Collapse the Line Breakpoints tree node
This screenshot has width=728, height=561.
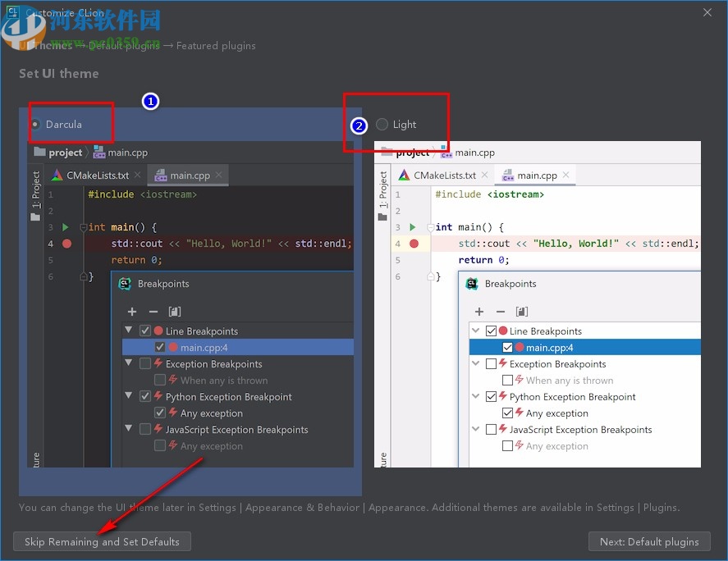(x=129, y=331)
